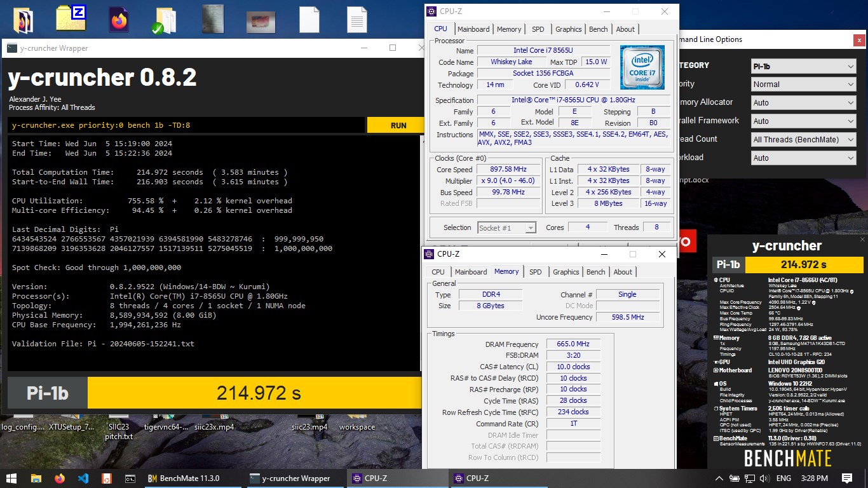This screenshot has height=488, width=868.
Task: Click the Validation File line in y-cruncher output
Action: coord(103,344)
